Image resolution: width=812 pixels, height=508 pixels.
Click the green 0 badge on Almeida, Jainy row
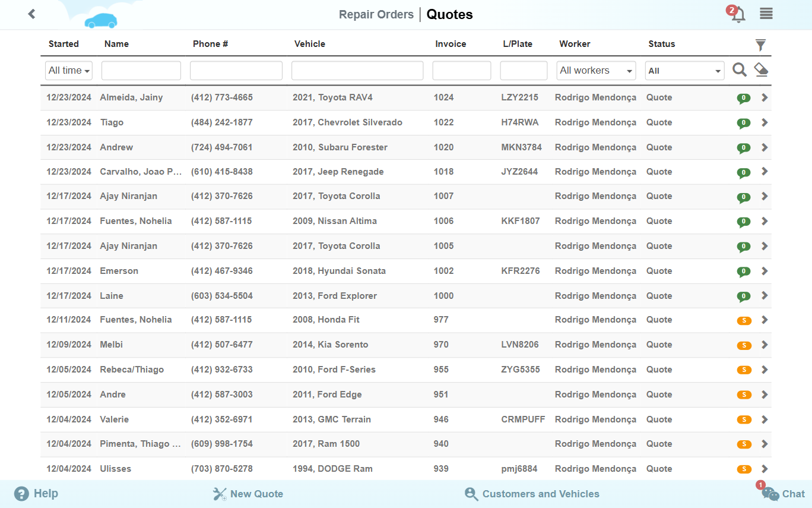pos(744,99)
